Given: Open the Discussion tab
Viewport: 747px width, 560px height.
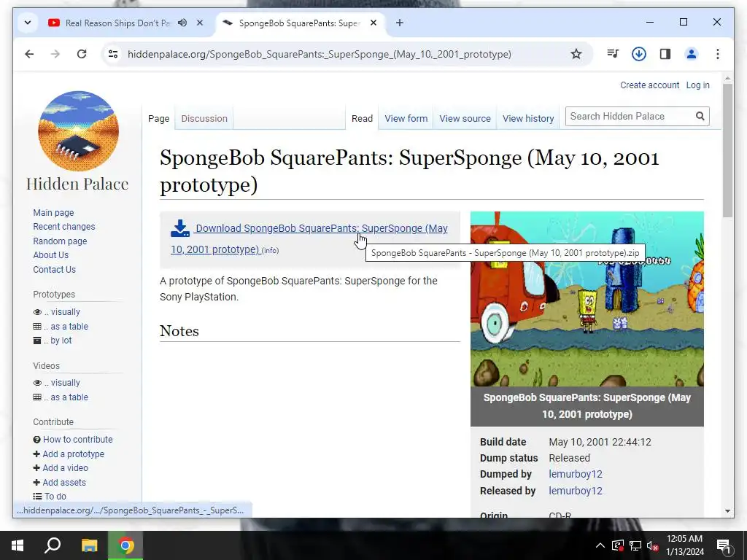Looking at the screenshot, I should 204,119.
